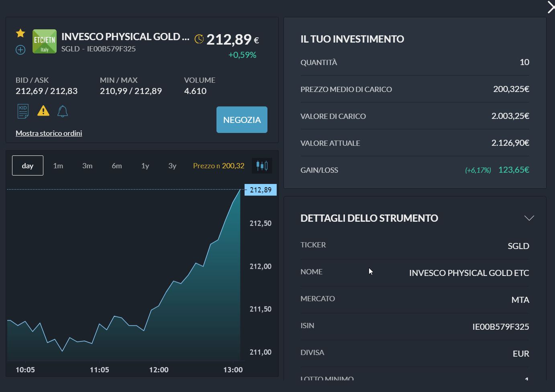
Task: Click the 12:00 time axis label
Action: point(159,370)
